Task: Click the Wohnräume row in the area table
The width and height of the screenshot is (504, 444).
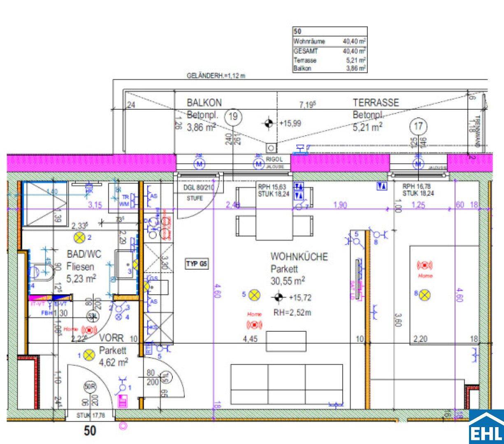Action: coord(330,42)
